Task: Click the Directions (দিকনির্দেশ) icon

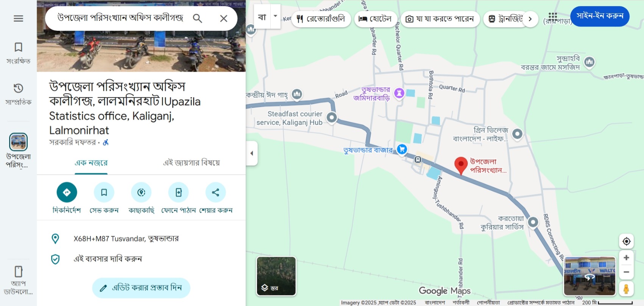Action: [x=67, y=193]
